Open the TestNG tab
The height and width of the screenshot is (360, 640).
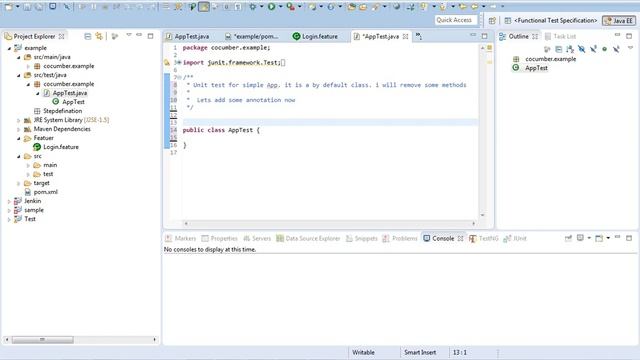click(484, 238)
